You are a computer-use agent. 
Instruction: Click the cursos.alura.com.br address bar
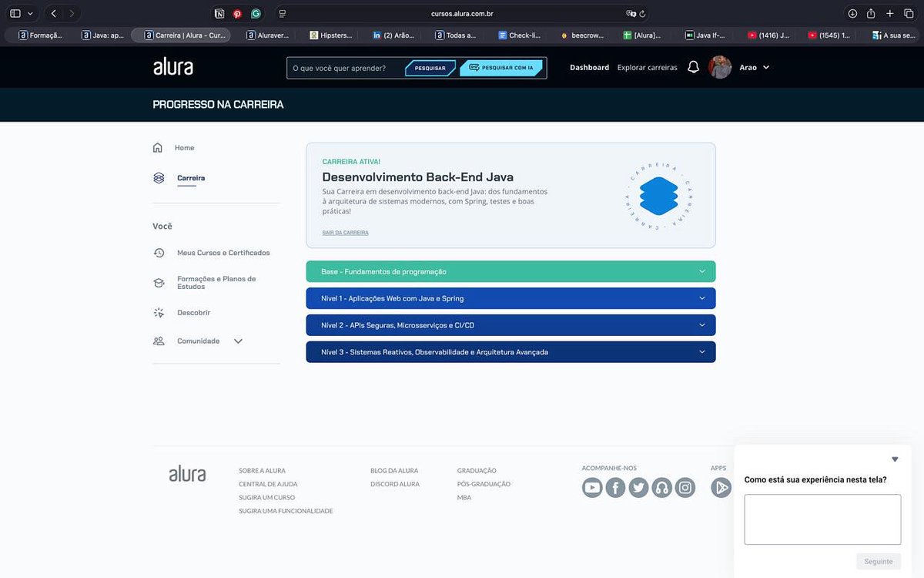click(x=462, y=13)
